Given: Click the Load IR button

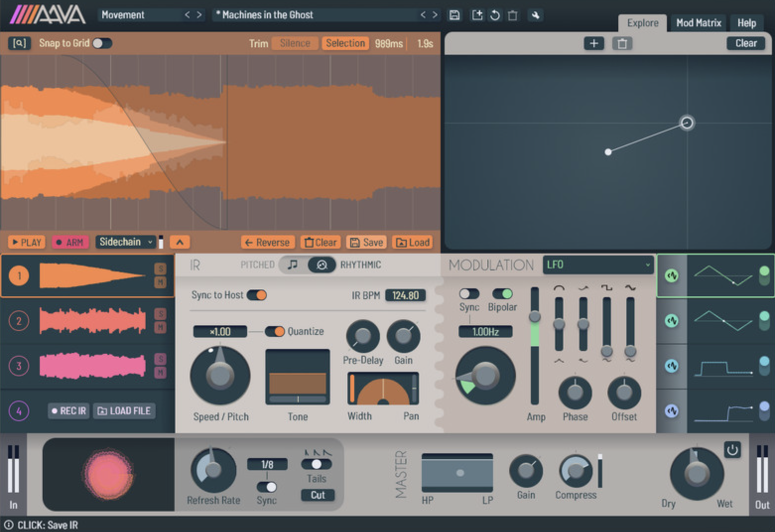Looking at the screenshot, I should 412,242.
